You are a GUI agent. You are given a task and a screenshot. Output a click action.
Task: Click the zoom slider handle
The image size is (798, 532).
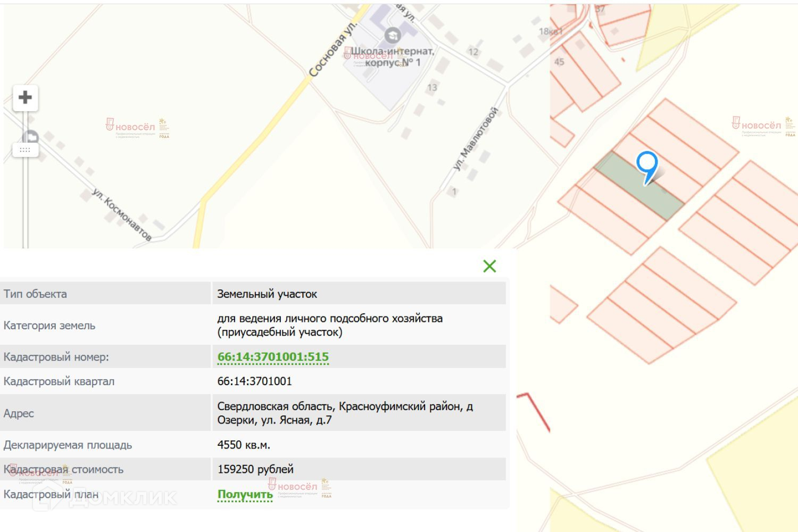25,150
